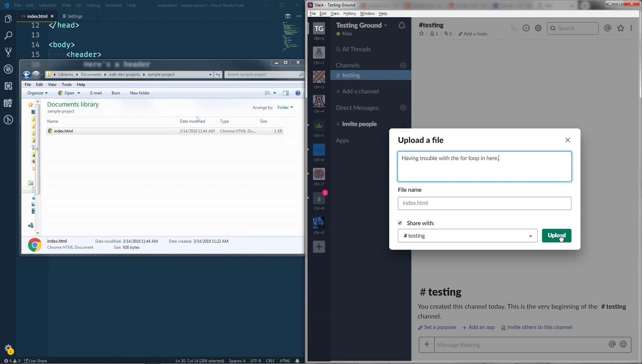Click Burn in Explorer toolbar
The width and height of the screenshot is (642, 364).
(x=116, y=93)
